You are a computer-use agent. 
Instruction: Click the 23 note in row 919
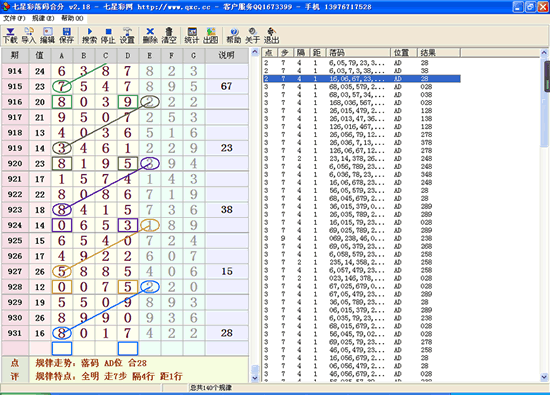pyautogui.click(x=227, y=148)
